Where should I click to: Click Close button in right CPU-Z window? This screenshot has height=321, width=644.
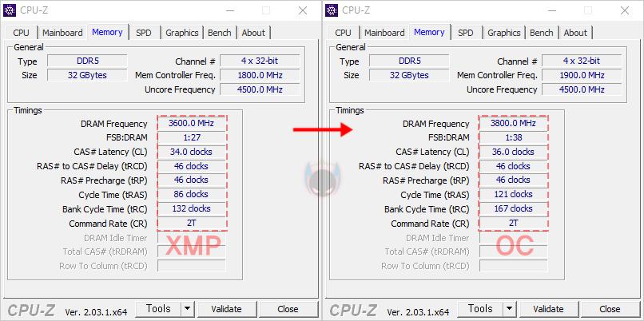(610, 309)
